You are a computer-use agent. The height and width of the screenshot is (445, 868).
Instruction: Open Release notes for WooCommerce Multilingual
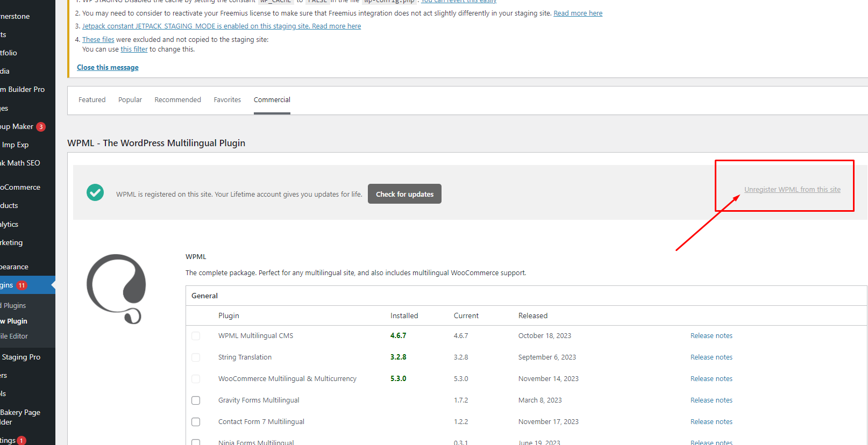[x=712, y=379]
